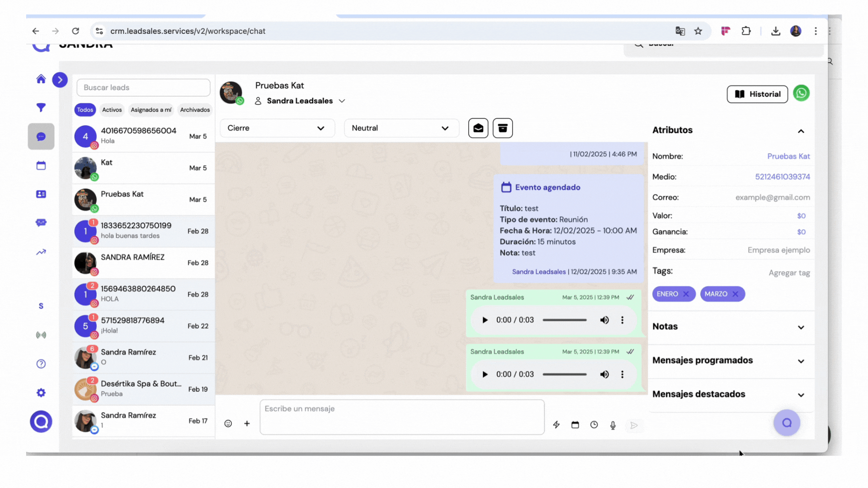Open the Cierre stage dropdown

pos(277,128)
